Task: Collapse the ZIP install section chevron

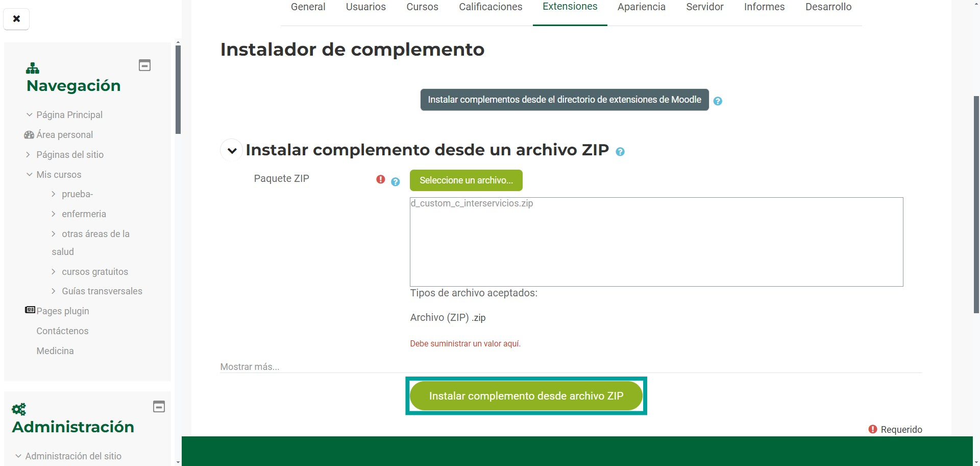Action: (x=232, y=151)
